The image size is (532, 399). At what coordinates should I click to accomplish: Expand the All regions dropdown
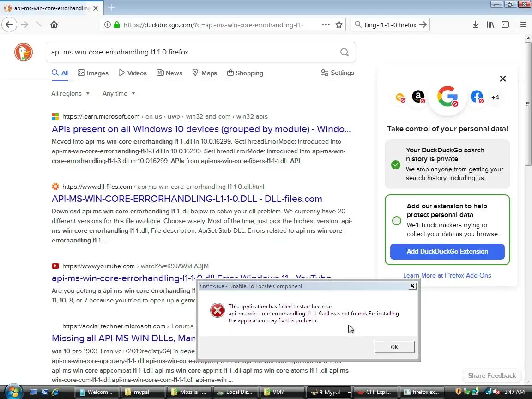click(x=70, y=94)
